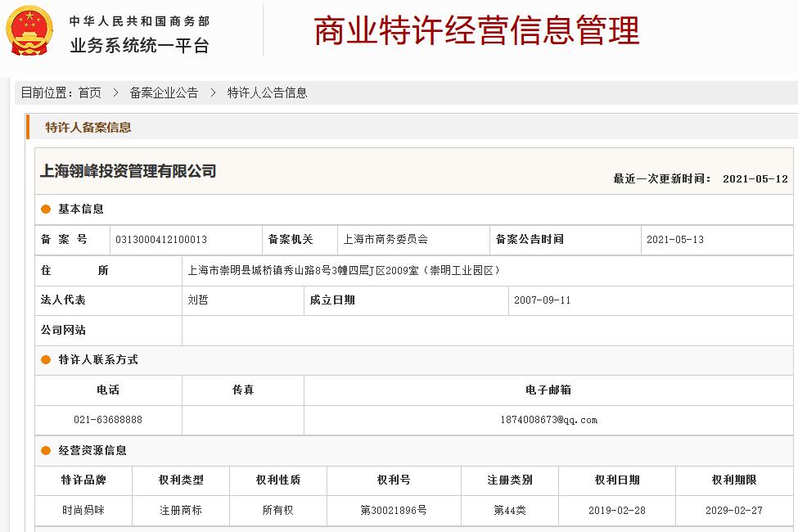Select the 注册商标 rights type cell
The width and height of the screenshot is (798, 532).
181,510
